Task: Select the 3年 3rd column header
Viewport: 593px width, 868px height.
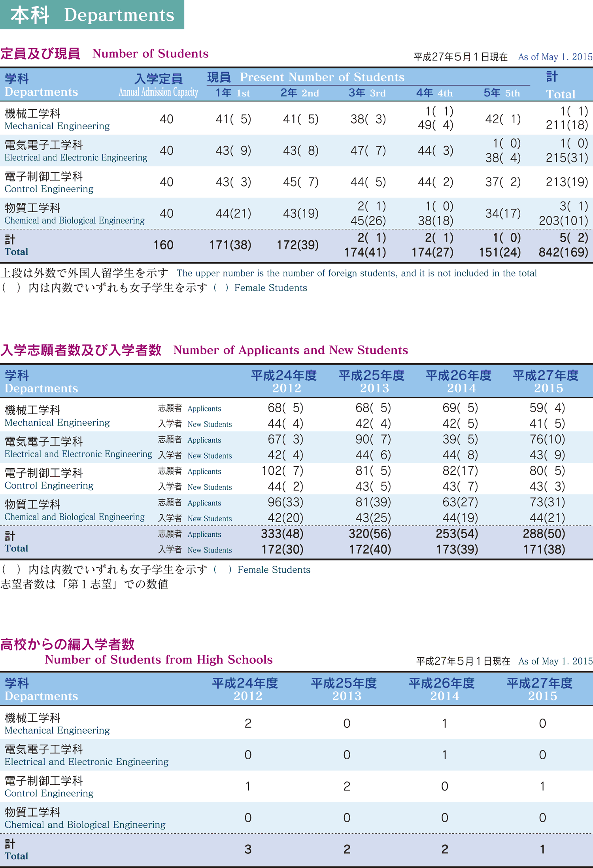Action: click(367, 93)
